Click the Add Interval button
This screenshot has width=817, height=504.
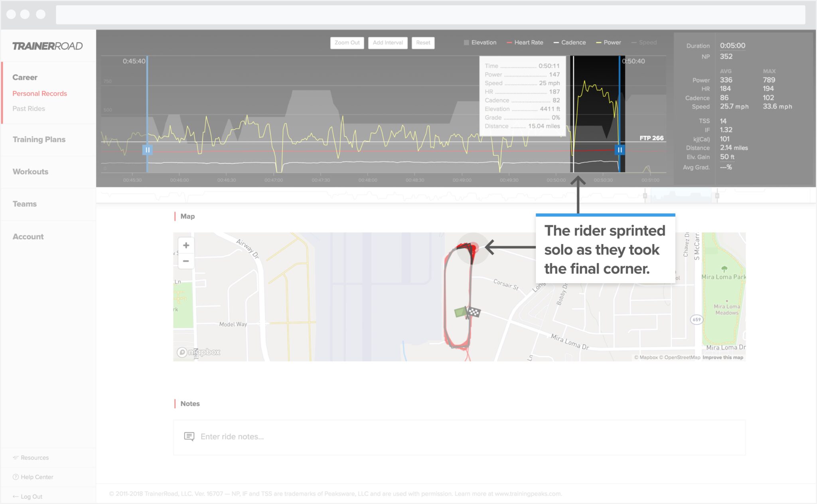point(388,44)
